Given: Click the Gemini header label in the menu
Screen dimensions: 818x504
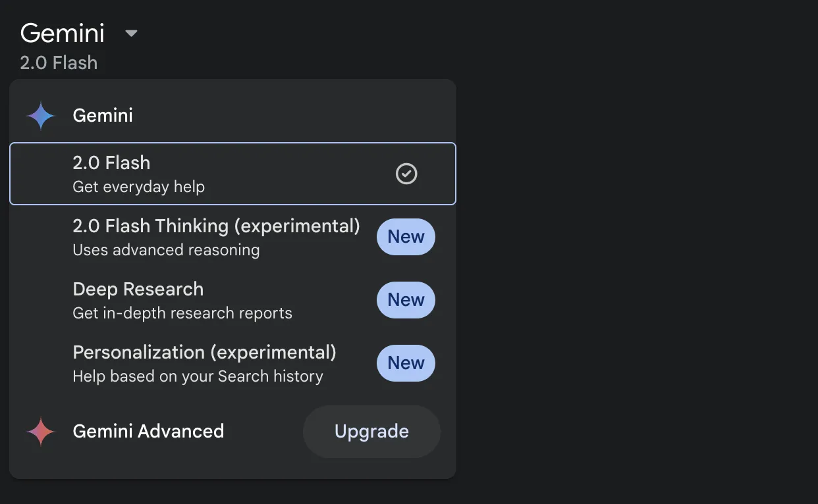Looking at the screenshot, I should point(103,116).
